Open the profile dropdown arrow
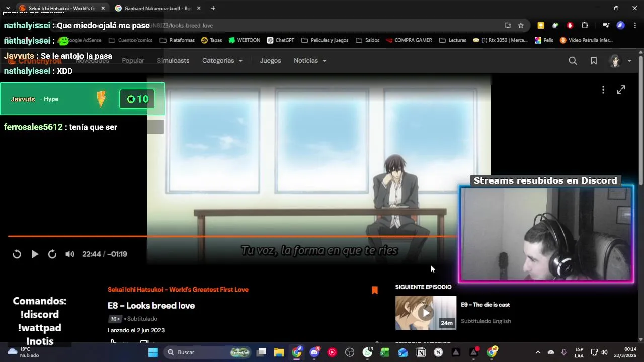Screen dimensions: 644x362 (x=629, y=61)
